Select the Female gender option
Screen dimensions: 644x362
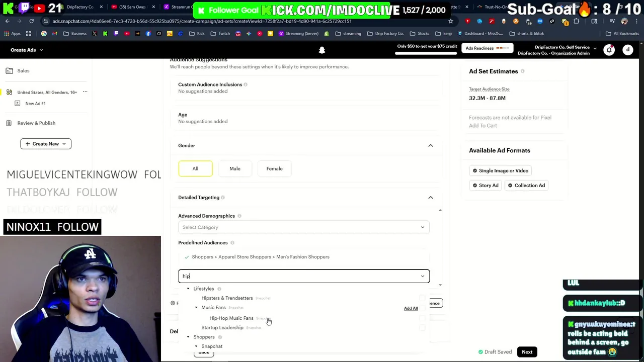pos(274,168)
